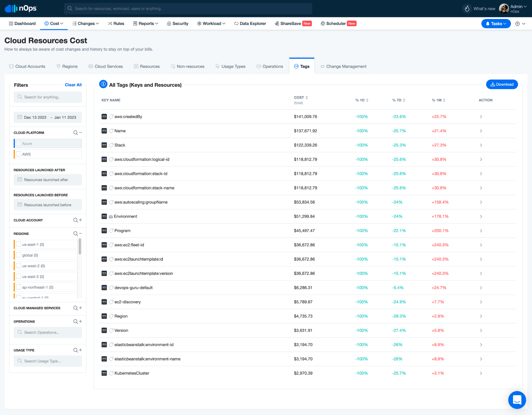Check the AWS cloud platform checkbox
The width and height of the screenshot is (532, 415).
coord(19,154)
